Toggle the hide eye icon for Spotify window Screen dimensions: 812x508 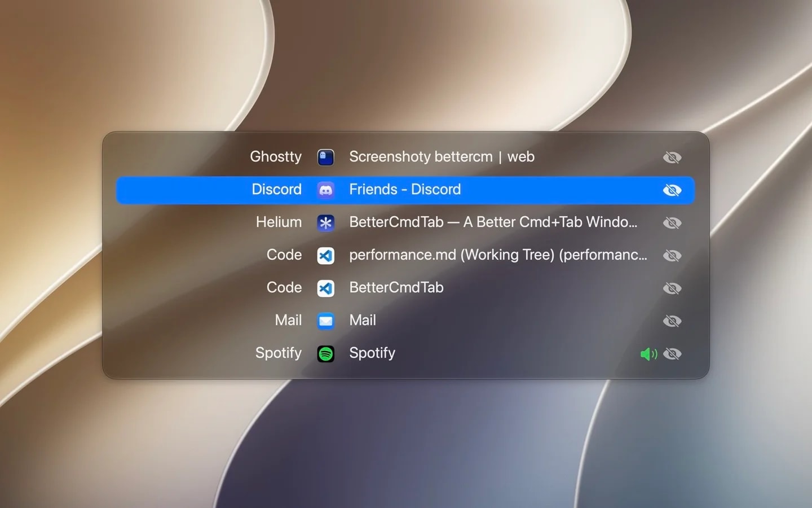[672, 354]
